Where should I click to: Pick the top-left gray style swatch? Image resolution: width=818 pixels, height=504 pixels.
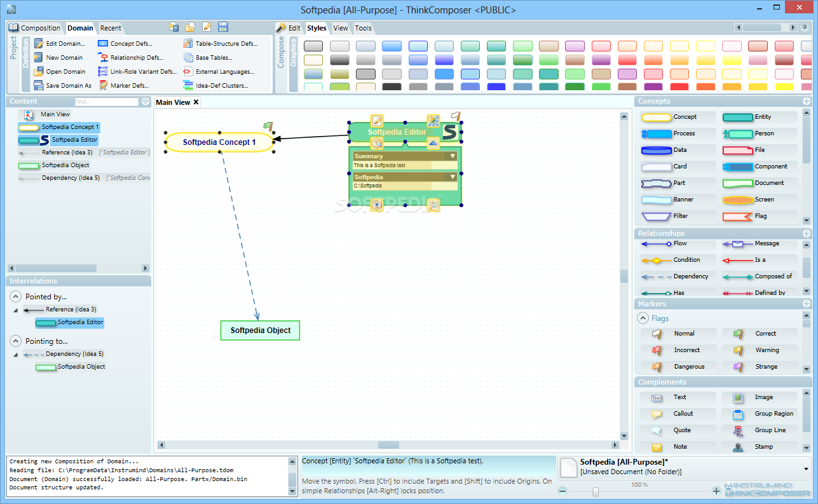pos(313,46)
